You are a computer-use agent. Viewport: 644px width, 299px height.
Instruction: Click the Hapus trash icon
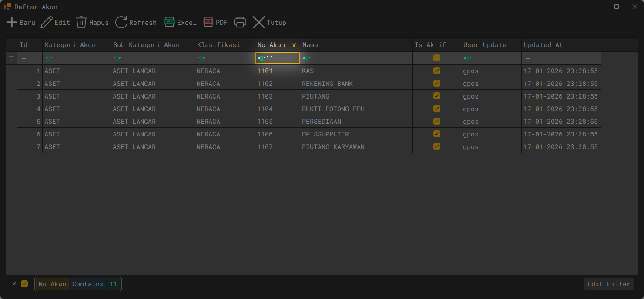point(81,23)
